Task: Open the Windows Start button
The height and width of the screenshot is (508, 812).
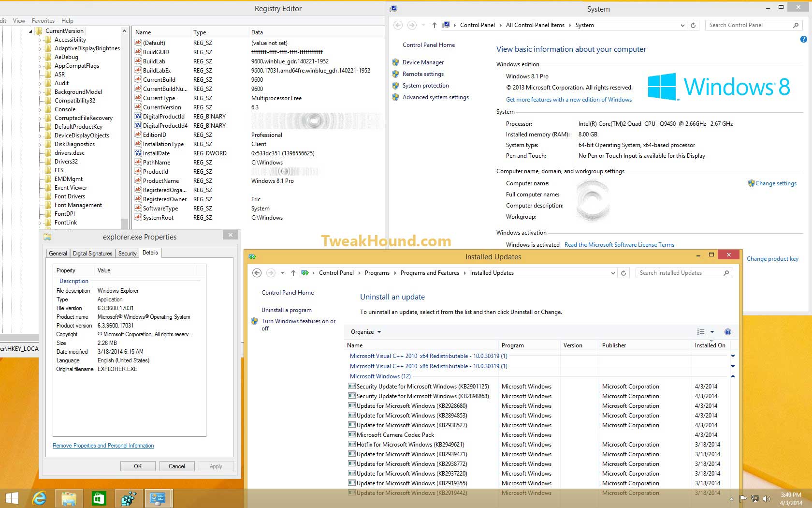Action: click(x=12, y=498)
